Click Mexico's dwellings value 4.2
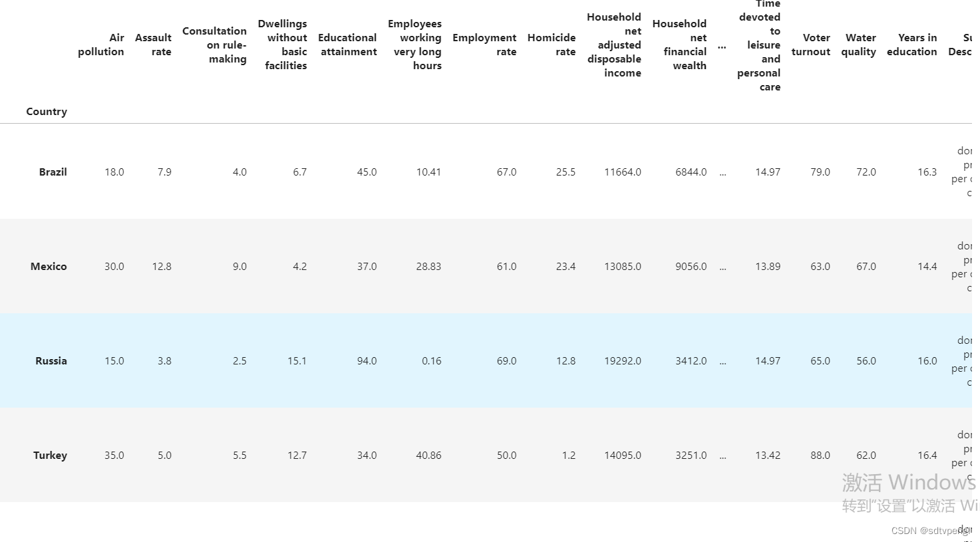The width and height of the screenshot is (980, 542). tap(300, 266)
